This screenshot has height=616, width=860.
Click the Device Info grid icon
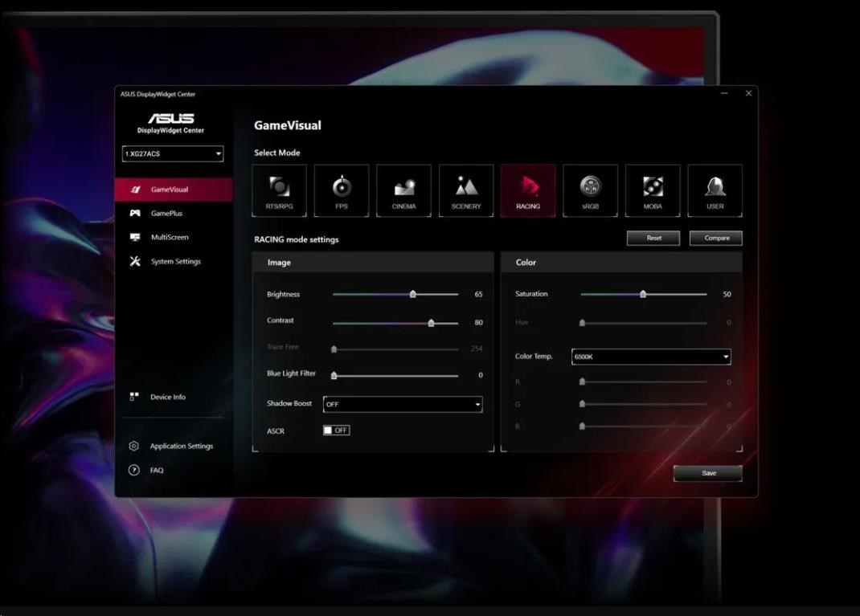coord(134,396)
